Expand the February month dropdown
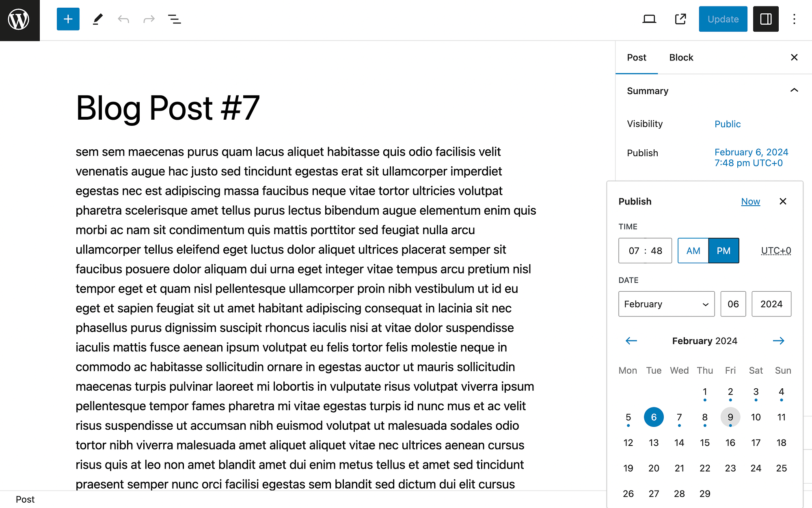Viewport: 812px width, 508px height. click(666, 304)
